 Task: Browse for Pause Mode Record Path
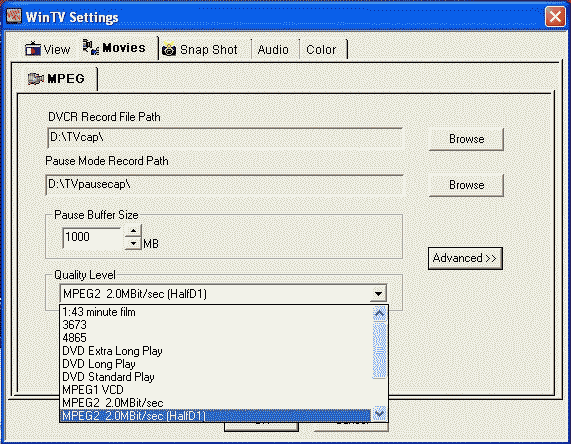pyautogui.click(x=466, y=185)
